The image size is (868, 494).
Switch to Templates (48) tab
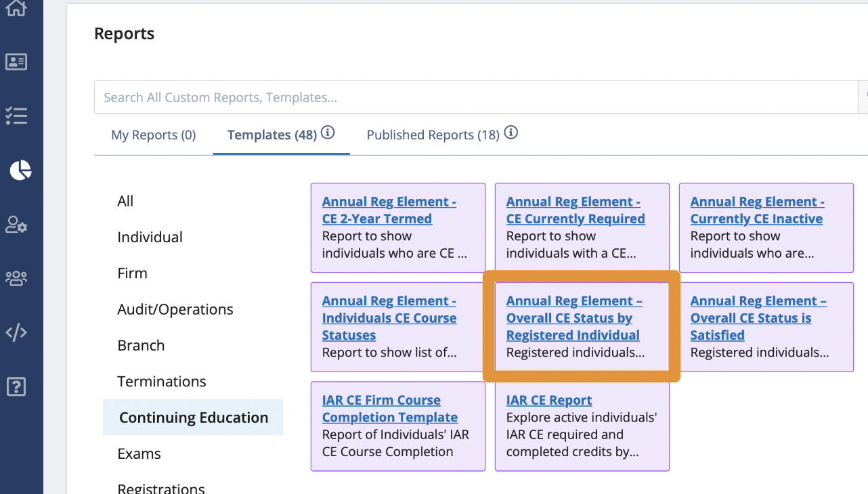click(272, 135)
